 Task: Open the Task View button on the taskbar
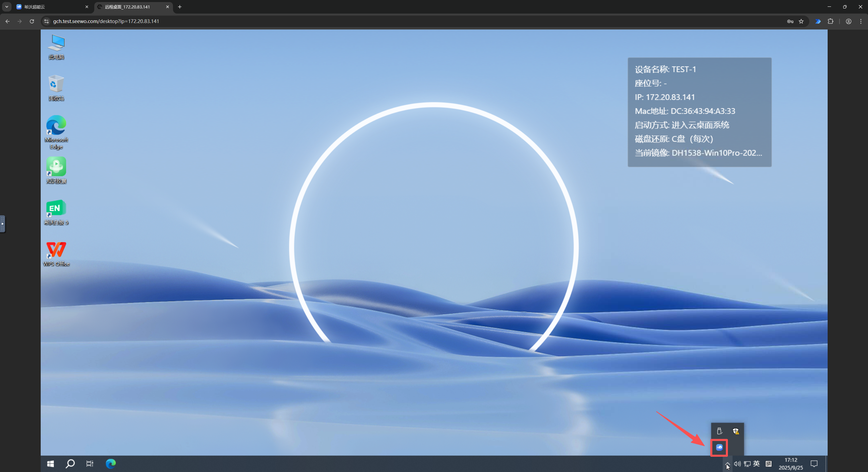coord(90,464)
